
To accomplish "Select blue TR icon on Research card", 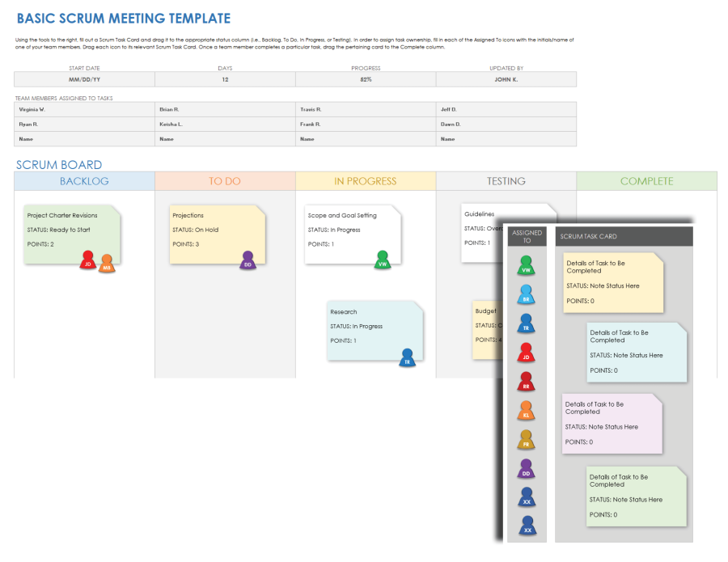I will click(408, 357).
